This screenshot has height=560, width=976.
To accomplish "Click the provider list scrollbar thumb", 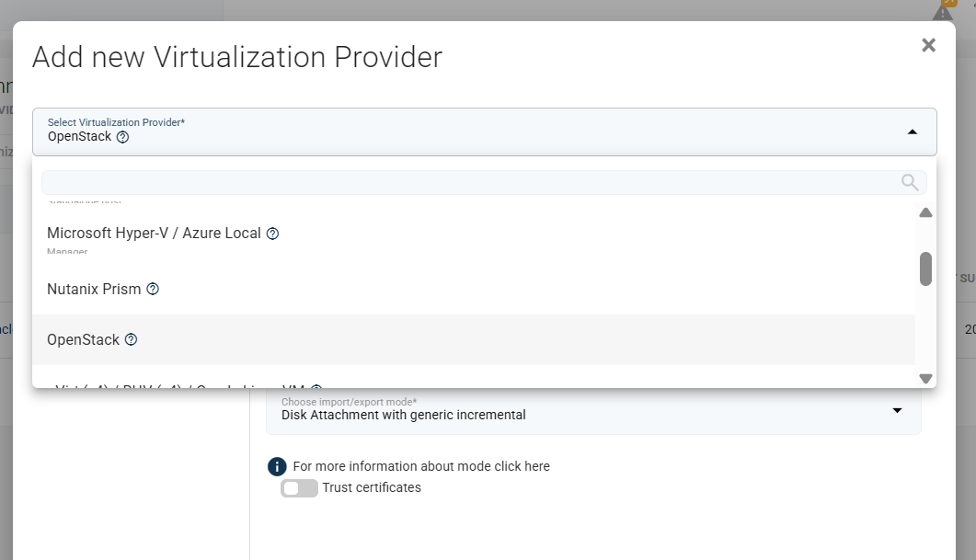I will 925,269.
